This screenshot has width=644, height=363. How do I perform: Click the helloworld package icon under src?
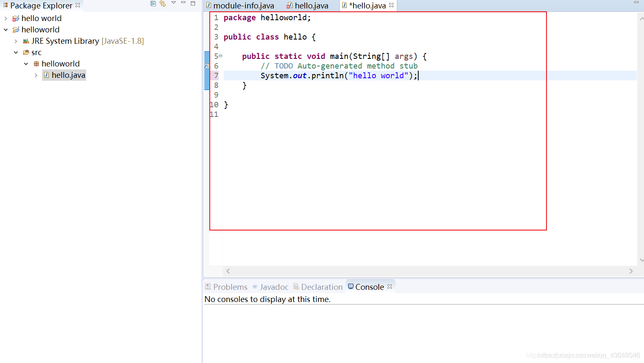36,64
